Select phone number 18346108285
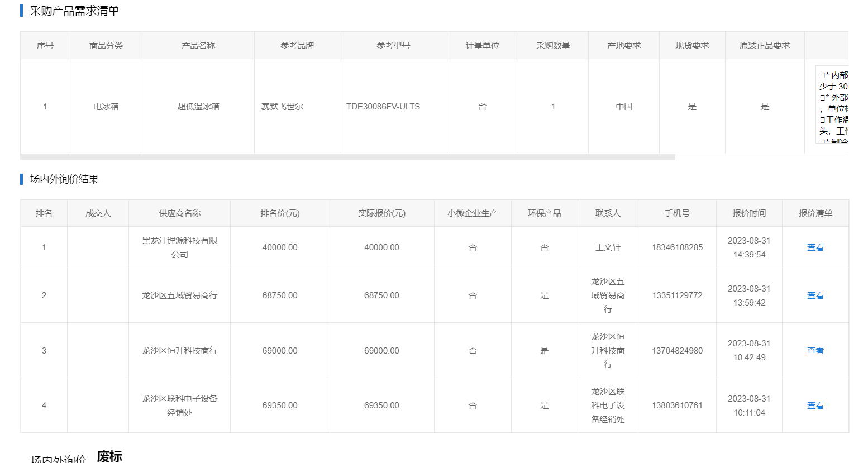Image resolution: width=868 pixels, height=463 pixels. [677, 247]
